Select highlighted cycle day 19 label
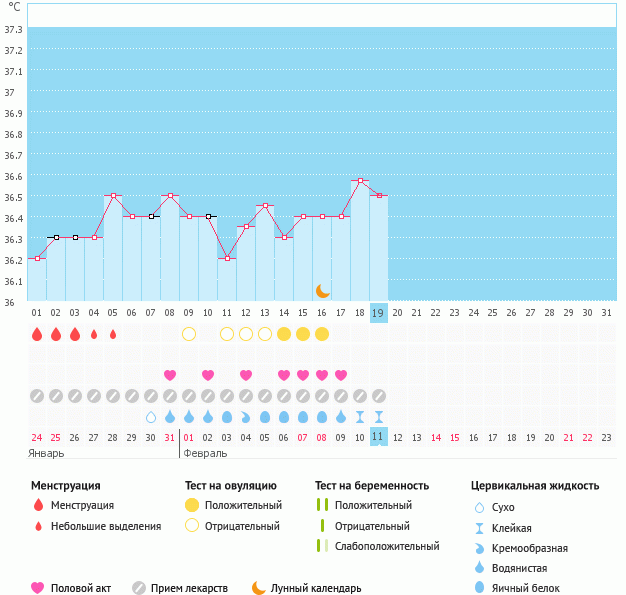 coord(378,313)
